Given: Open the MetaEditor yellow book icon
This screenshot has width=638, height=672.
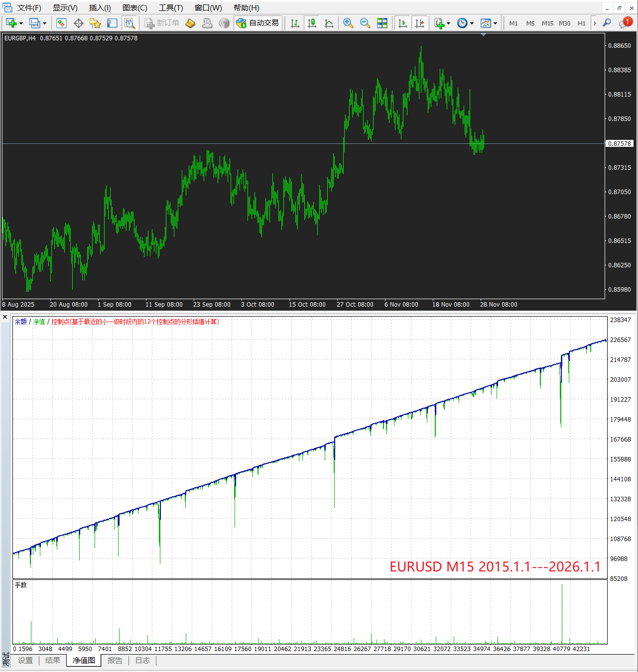Looking at the screenshot, I should pos(190,23).
